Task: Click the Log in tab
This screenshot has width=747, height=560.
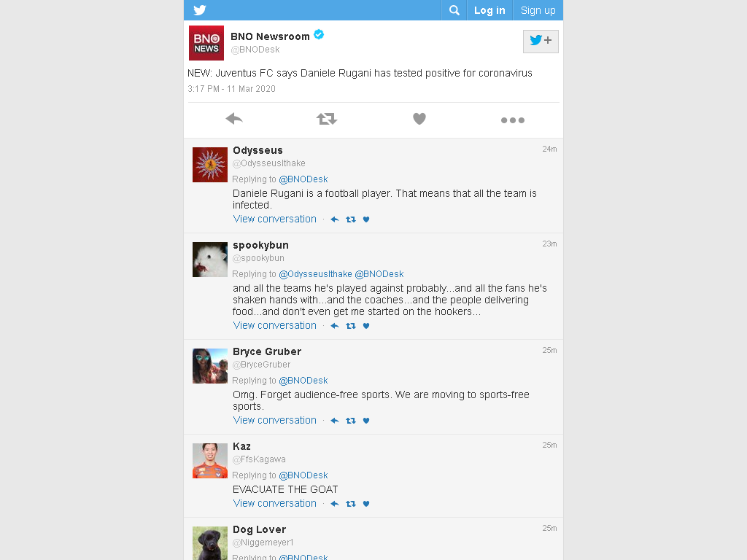Action: (x=489, y=10)
